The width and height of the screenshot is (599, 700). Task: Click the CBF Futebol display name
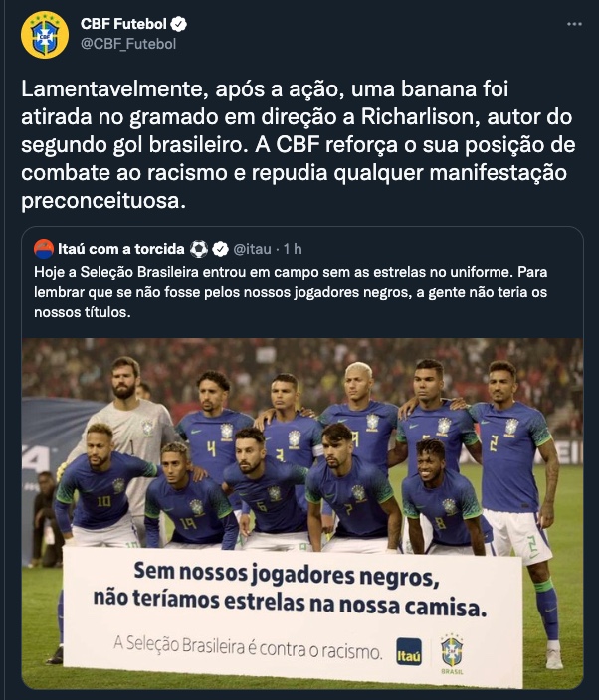point(123,24)
